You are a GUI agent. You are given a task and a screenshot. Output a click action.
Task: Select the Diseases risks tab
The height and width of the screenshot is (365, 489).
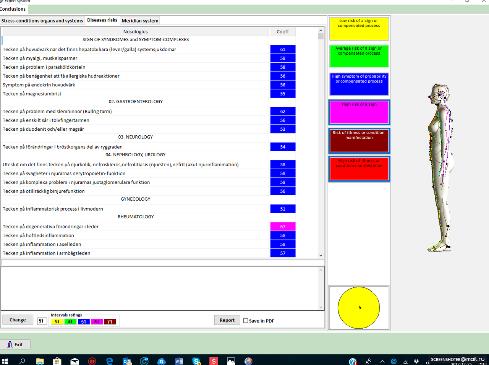point(102,20)
